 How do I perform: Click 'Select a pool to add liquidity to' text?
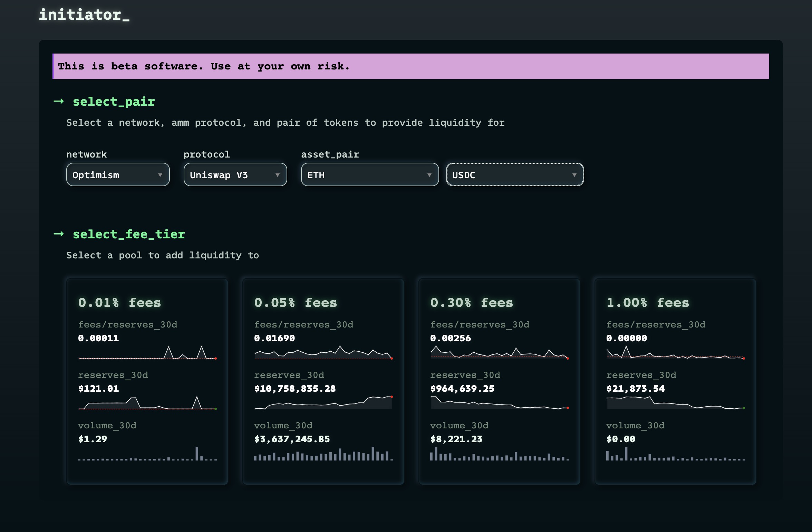(163, 255)
